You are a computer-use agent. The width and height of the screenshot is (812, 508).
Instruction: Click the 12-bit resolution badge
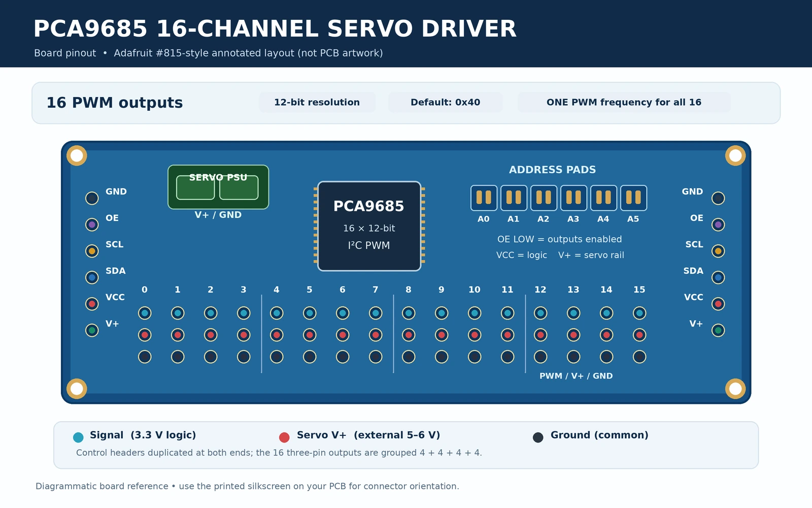pyautogui.click(x=317, y=102)
